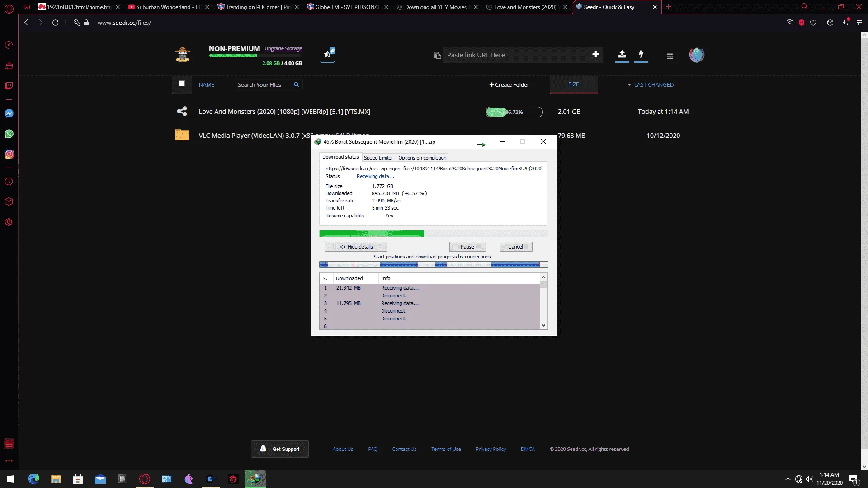868x488 pixels.
Task: Go back to the previous page
Action: point(26,23)
